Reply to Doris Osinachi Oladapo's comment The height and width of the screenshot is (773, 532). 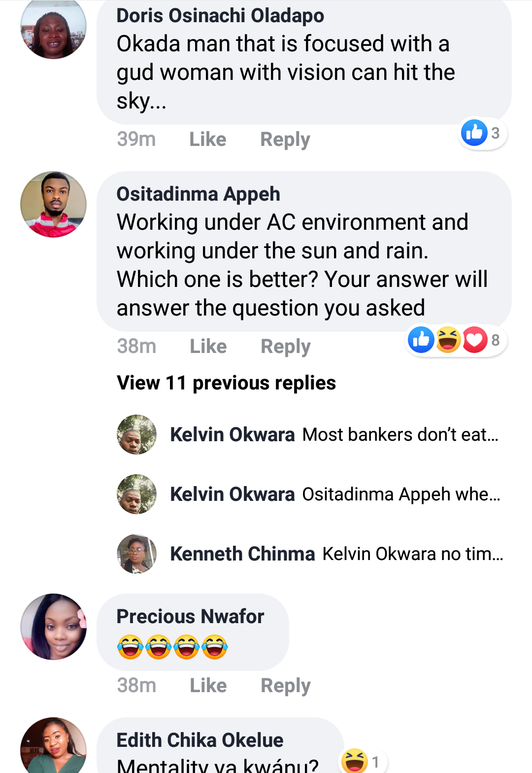[x=285, y=140]
